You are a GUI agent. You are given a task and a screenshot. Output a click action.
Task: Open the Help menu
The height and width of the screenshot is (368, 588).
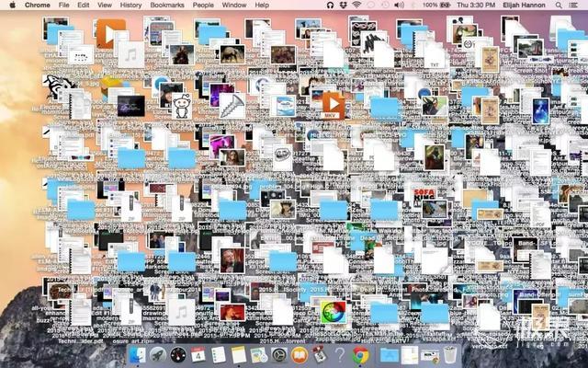262,5
